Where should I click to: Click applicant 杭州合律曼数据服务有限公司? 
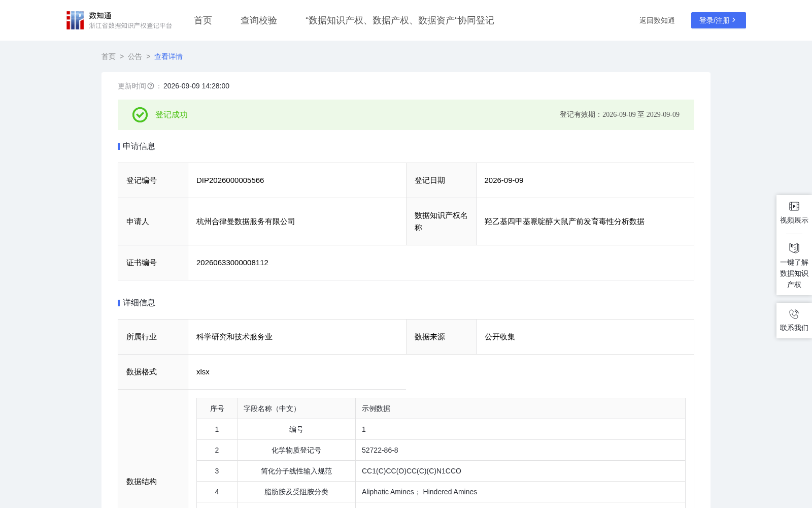pos(246,221)
